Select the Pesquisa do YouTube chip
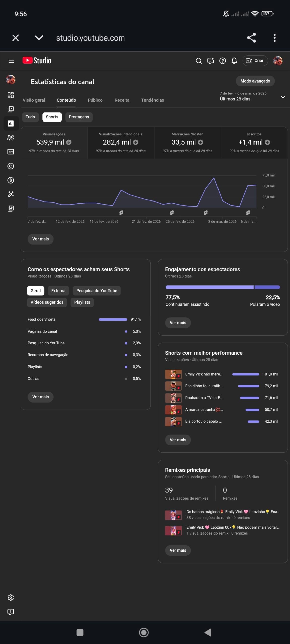The width and height of the screenshot is (290, 644). point(96,291)
